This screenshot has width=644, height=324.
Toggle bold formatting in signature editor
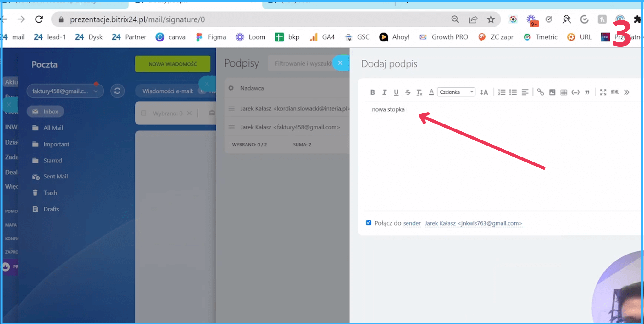tap(373, 92)
